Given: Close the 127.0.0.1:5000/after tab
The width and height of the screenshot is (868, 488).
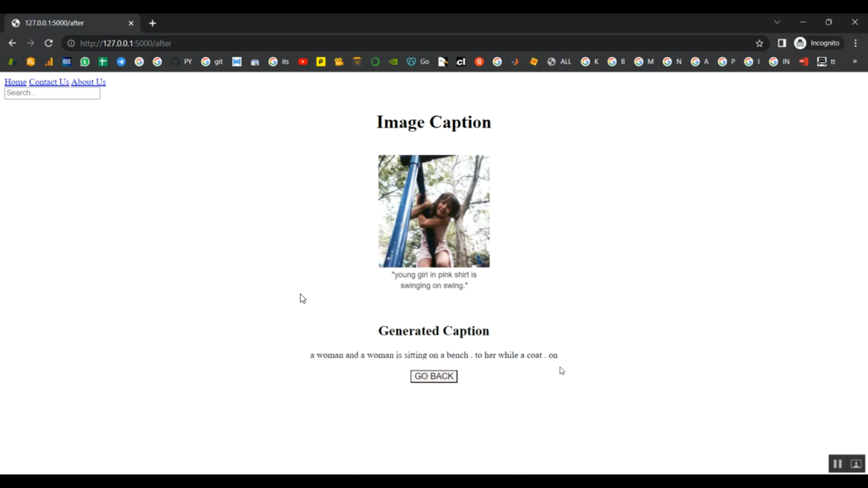Looking at the screenshot, I should 131,23.
